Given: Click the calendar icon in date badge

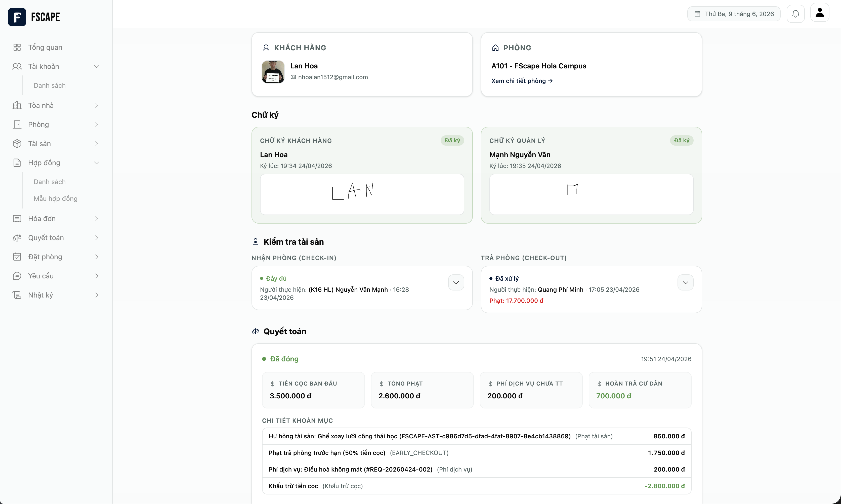Looking at the screenshot, I should tap(697, 14).
